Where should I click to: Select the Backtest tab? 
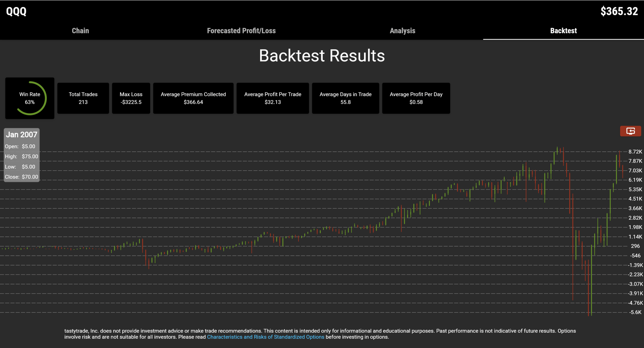(563, 31)
